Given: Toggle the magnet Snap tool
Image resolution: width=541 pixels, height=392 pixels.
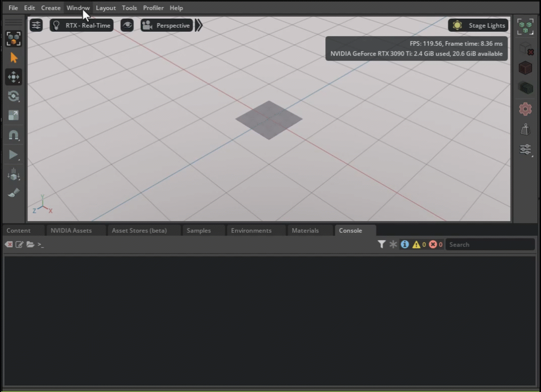Looking at the screenshot, I should [x=14, y=135].
